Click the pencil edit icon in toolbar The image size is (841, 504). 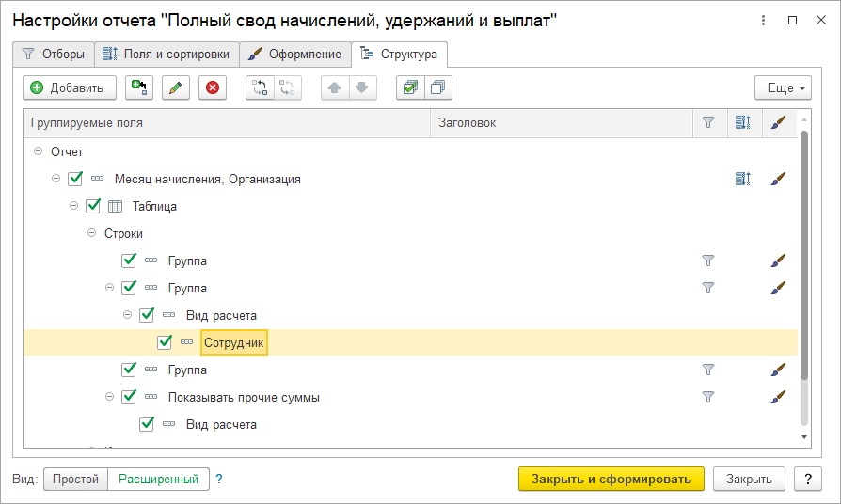pos(176,87)
